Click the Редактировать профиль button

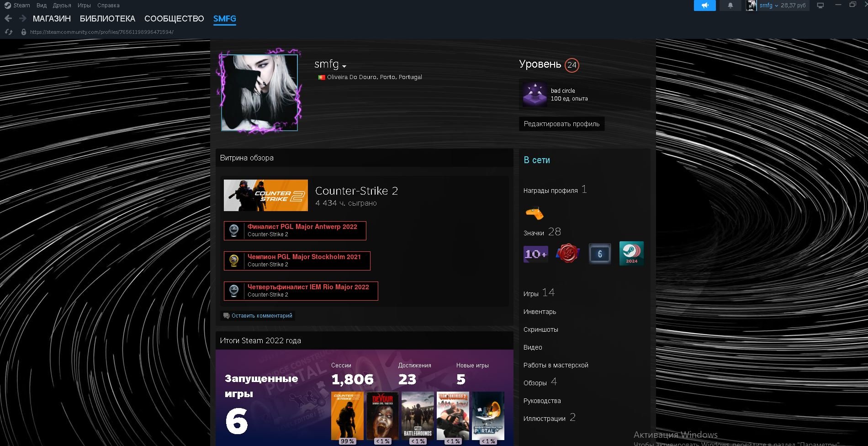[x=561, y=123]
